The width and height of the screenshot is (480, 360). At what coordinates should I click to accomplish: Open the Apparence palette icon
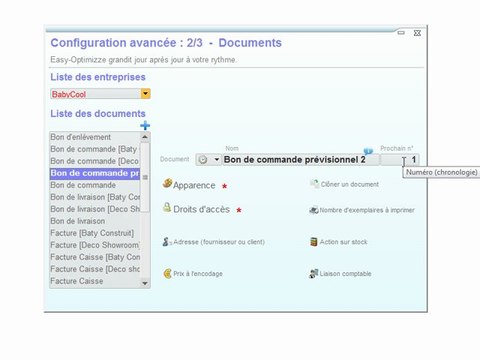pos(167,183)
